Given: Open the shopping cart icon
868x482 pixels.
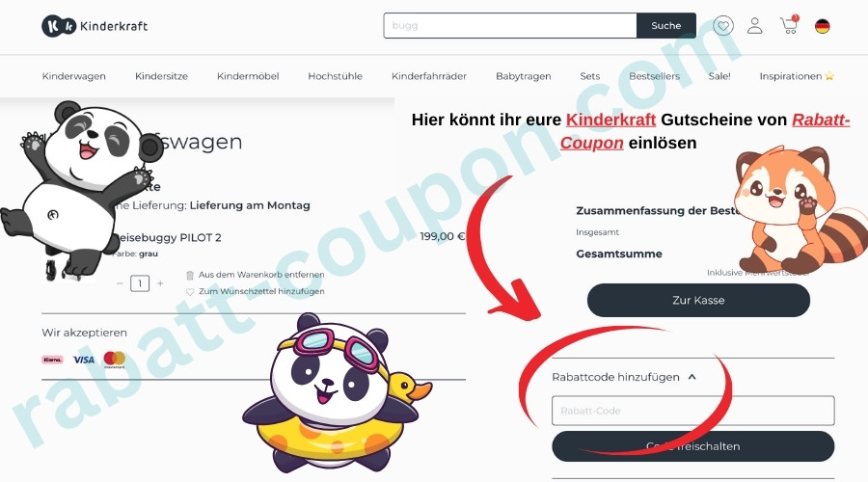Looking at the screenshot, I should point(789,25).
